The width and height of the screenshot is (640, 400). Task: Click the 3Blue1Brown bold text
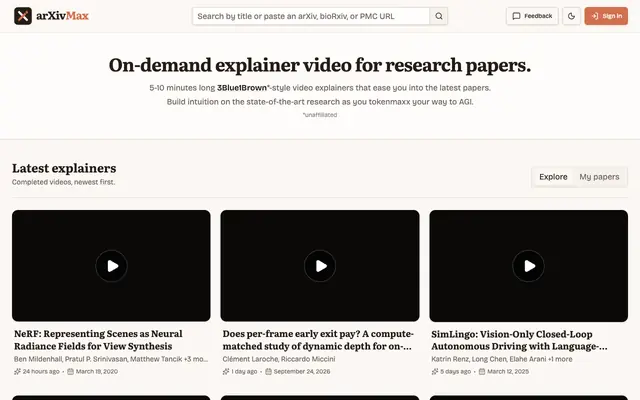tap(242, 88)
